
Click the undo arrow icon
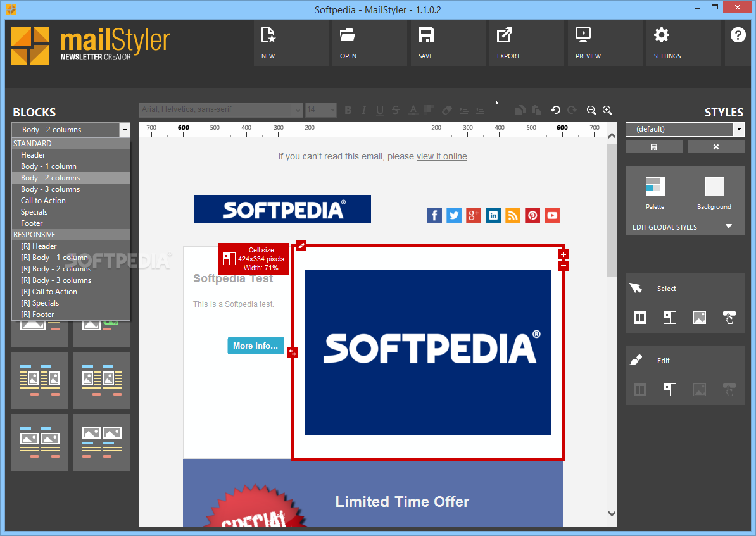click(555, 110)
